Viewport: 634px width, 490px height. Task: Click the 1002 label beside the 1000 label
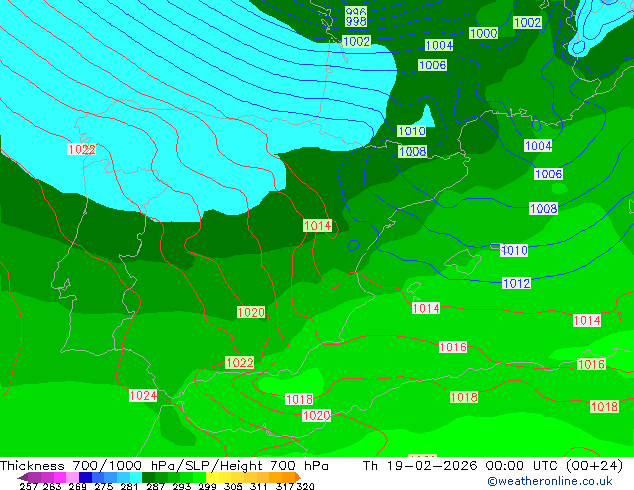tap(527, 22)
